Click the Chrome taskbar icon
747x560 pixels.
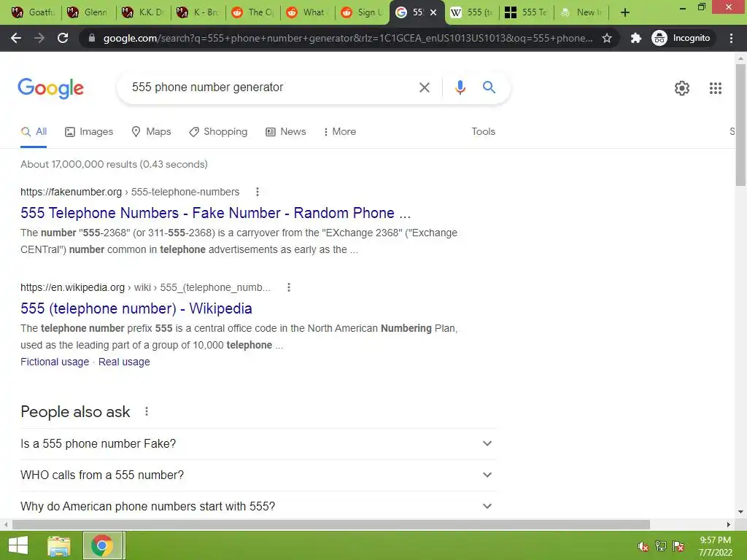pyautogui.click(x=102, y=545)
